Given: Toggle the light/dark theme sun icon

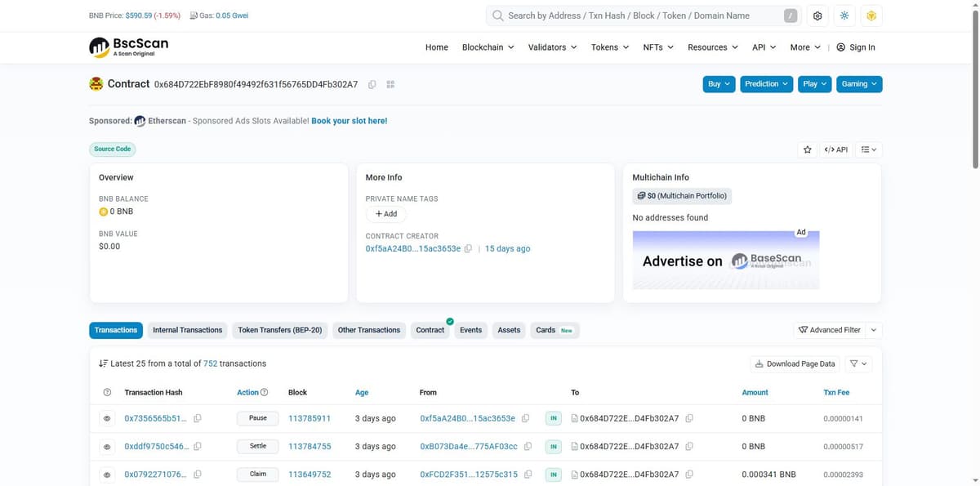Looking at the screenshot, I should pyautogui.click(x=844, y=16).
